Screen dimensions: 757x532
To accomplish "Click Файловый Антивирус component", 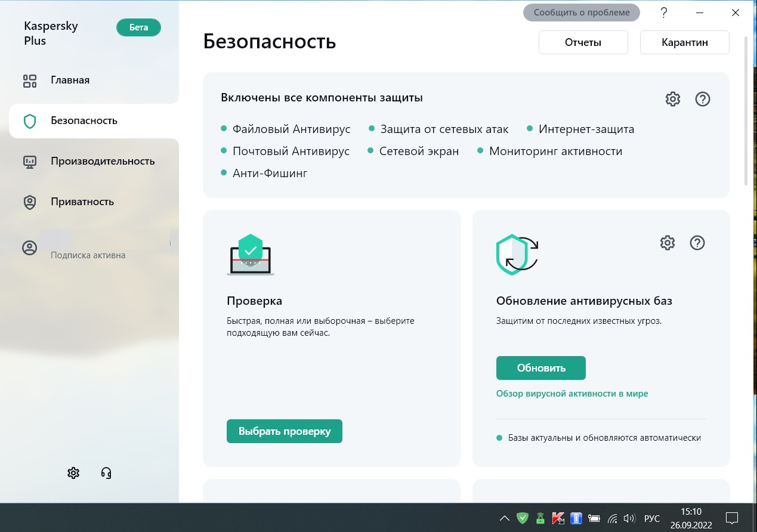I will click(286, 129).
